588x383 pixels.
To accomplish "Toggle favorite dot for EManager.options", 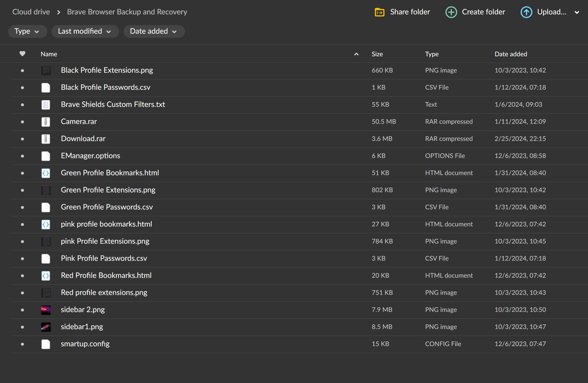I will [22, 156].
